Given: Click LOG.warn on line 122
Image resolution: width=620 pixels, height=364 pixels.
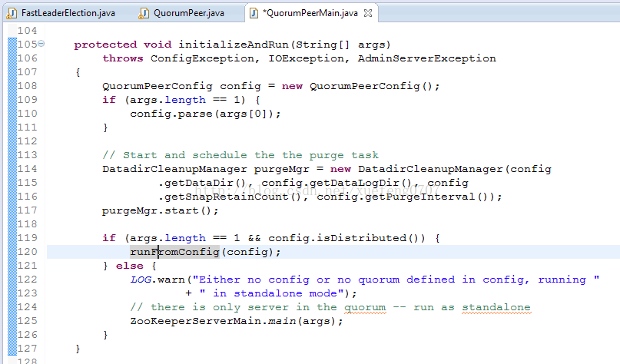Looking at the screenshot, I should (157, 280).
